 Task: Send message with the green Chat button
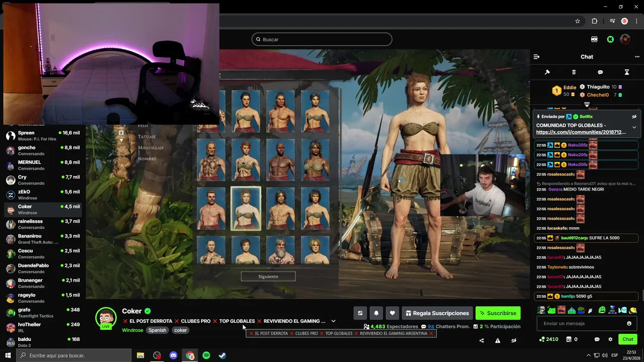(628, 339)
